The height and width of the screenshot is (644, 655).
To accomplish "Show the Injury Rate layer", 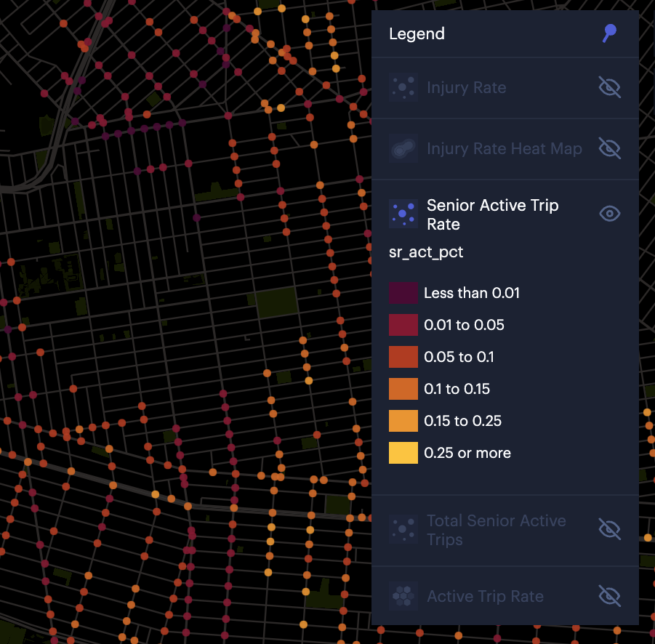I will point(609,87).
